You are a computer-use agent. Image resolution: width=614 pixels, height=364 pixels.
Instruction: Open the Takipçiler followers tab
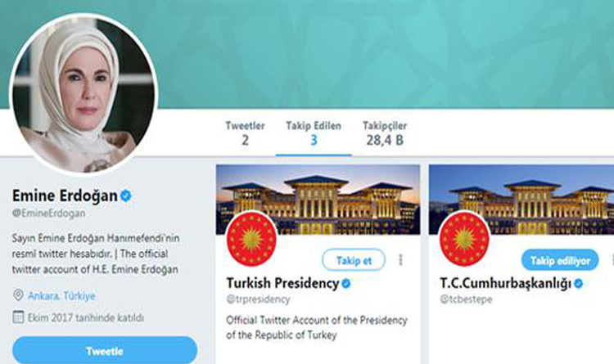[x=385, y=133]
